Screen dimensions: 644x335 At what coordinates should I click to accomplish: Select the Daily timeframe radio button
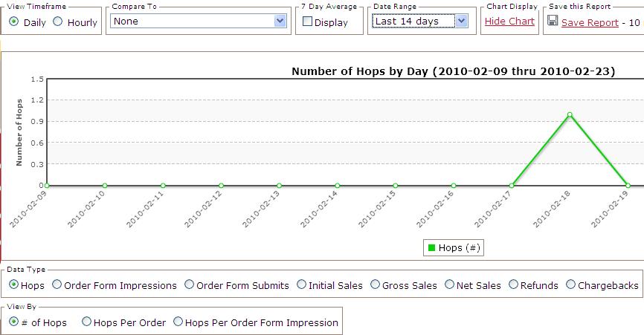click(14, 22)
